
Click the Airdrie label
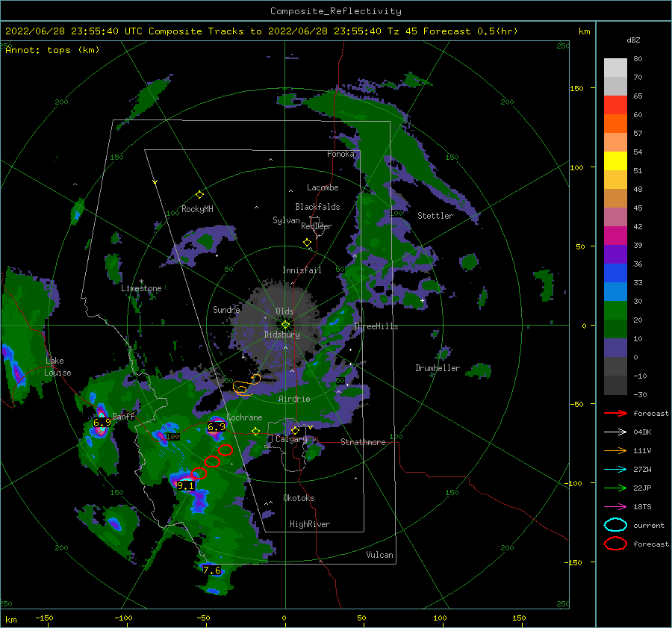294,399
